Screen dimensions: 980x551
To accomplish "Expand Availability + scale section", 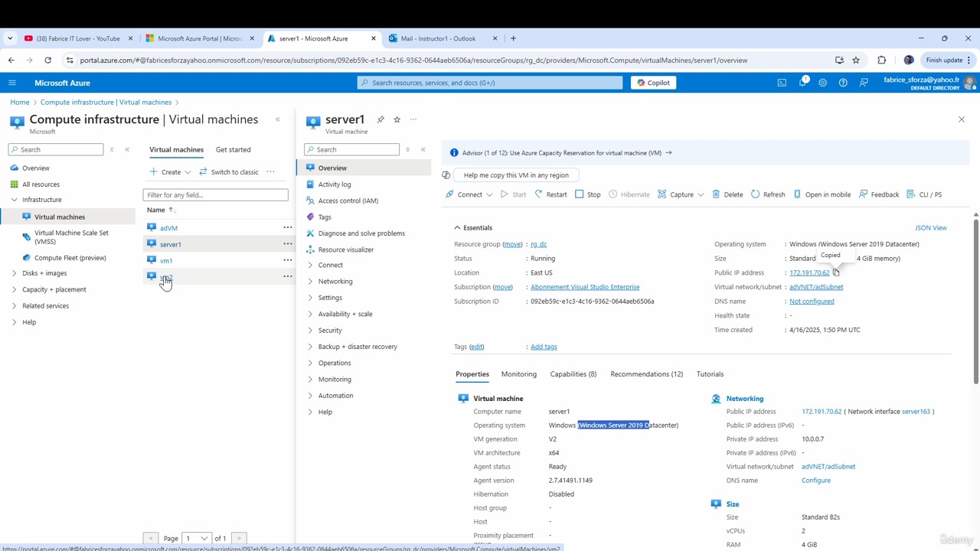I will (x=345, y=314).
